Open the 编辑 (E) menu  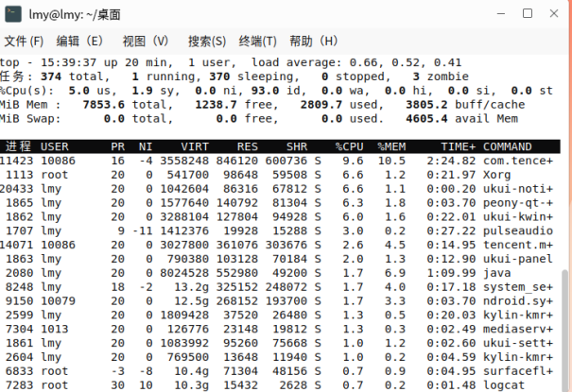click(x=79, y=42)
